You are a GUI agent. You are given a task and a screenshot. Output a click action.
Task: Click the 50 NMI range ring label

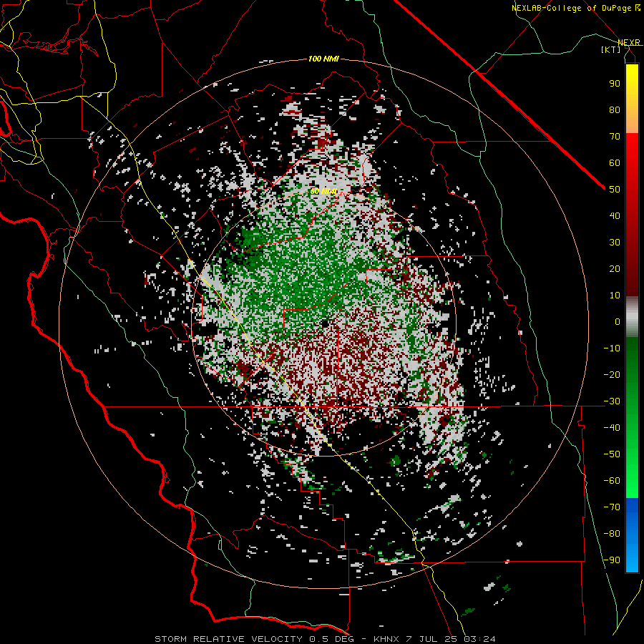(x=323, y=191)
